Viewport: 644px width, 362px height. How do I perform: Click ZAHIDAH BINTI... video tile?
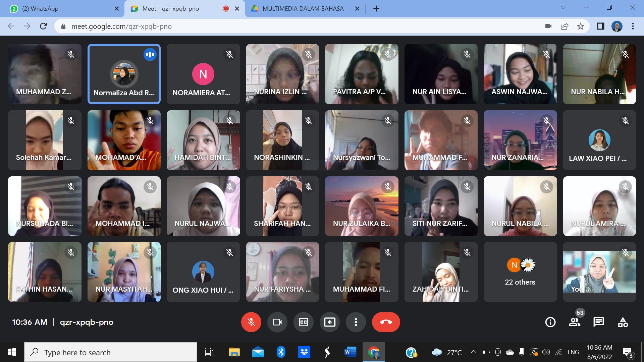tap(441, 272)
